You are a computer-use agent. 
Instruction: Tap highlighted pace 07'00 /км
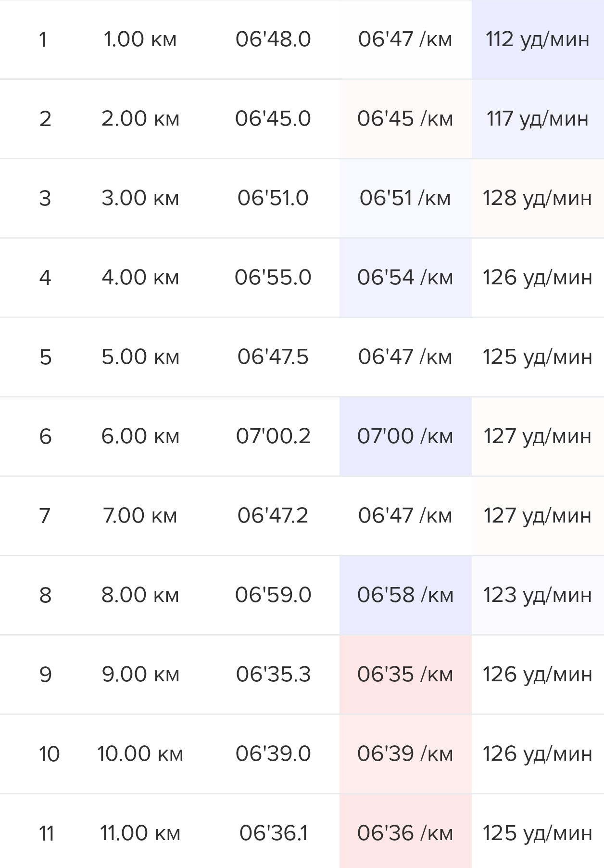pyautogui.click(x=405, y=436)
